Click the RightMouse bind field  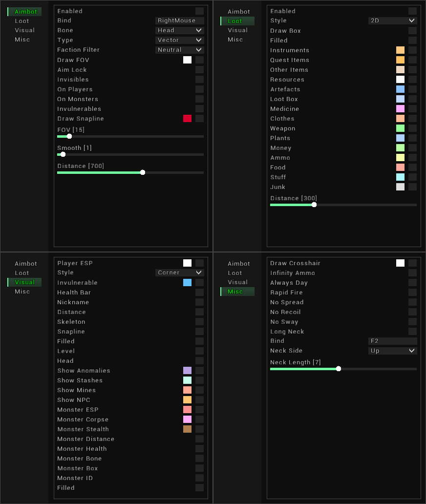(x=179, y=21)
